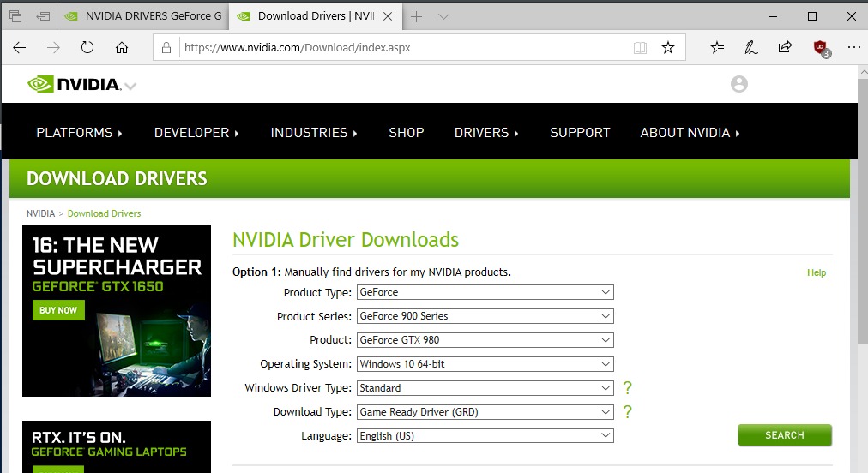Open the DRIVERS navigation menu
868x473 pixels.
click(486, 133)
